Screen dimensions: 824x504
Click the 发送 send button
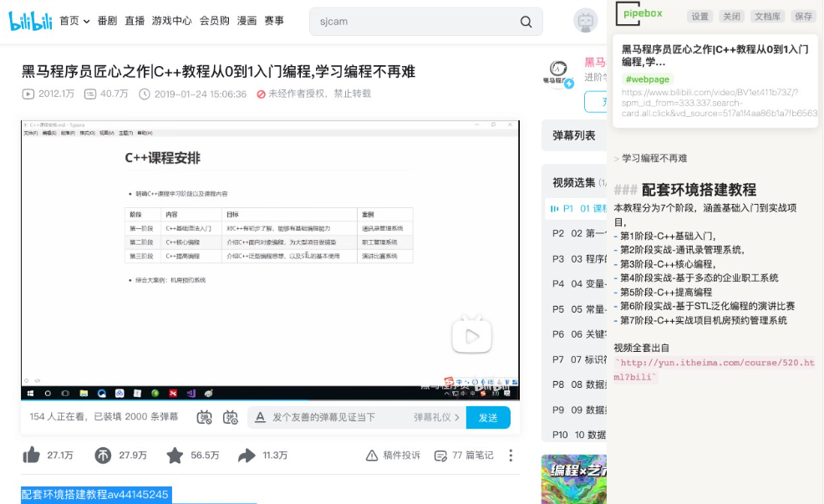click(x=488, y=417)
